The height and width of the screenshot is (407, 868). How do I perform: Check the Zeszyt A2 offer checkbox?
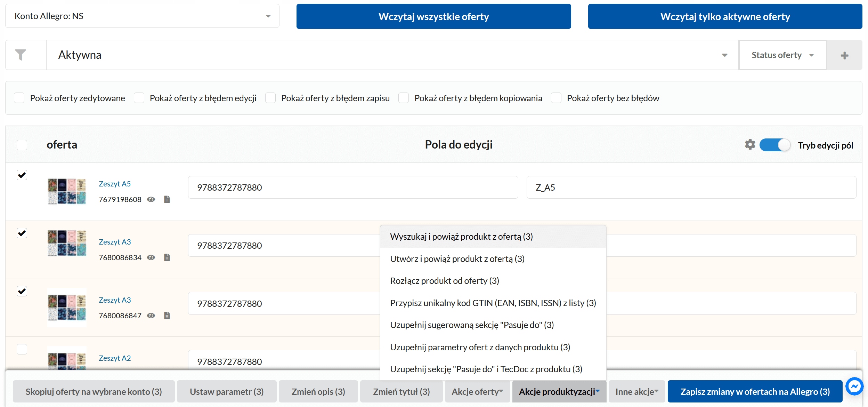(22, 349)
